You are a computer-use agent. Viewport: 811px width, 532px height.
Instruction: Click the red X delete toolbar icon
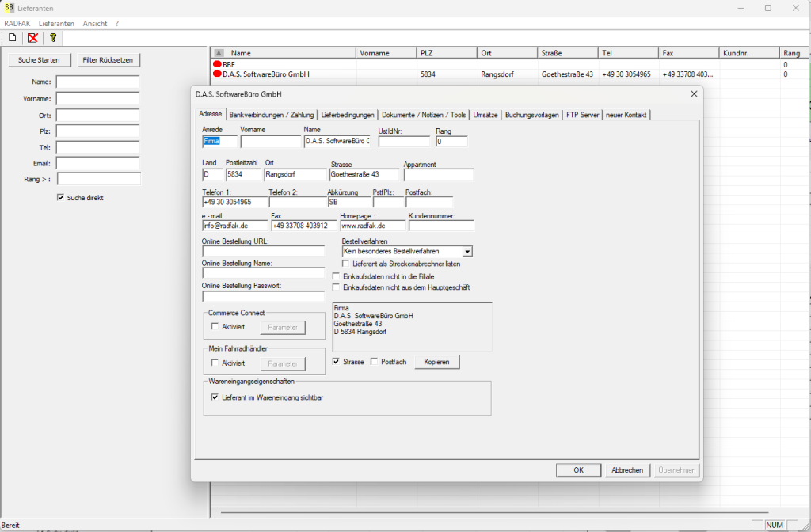[x=32, y=37]
